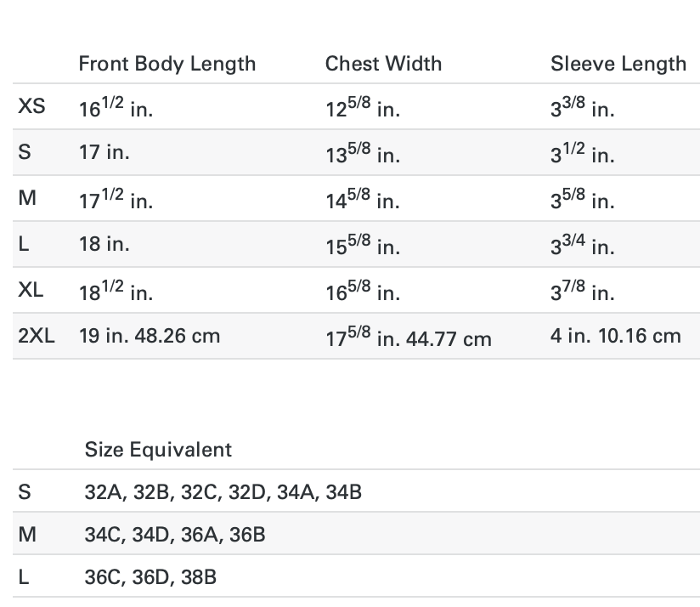This screenshot has height=607, width=700.
Task: Select the 2XL size row label
Action: (36, 336)
